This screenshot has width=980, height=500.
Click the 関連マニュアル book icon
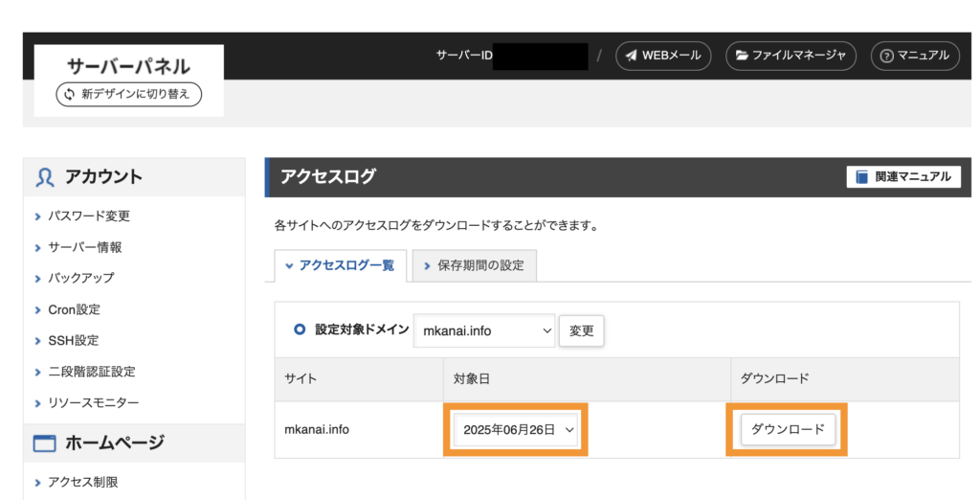(862, 177)
